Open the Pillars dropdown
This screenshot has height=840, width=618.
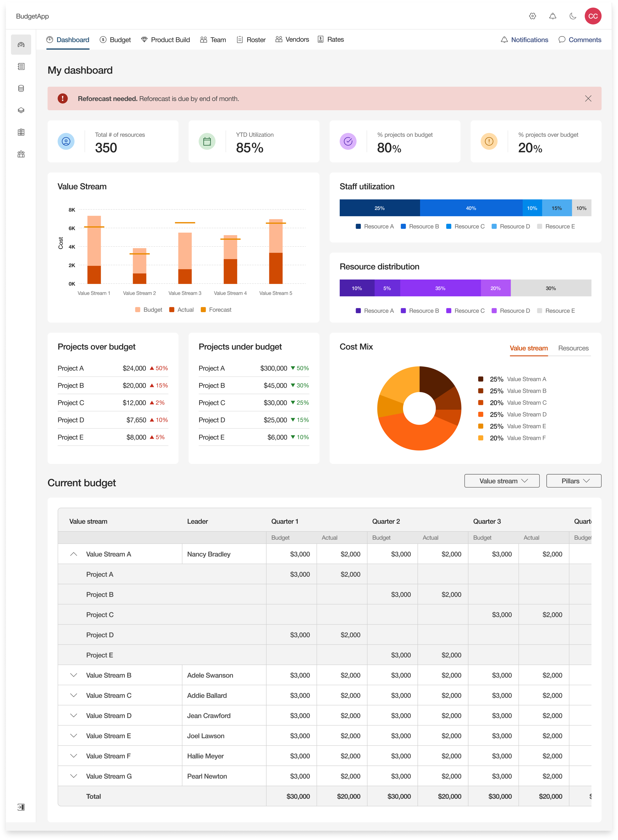(573, 481)
